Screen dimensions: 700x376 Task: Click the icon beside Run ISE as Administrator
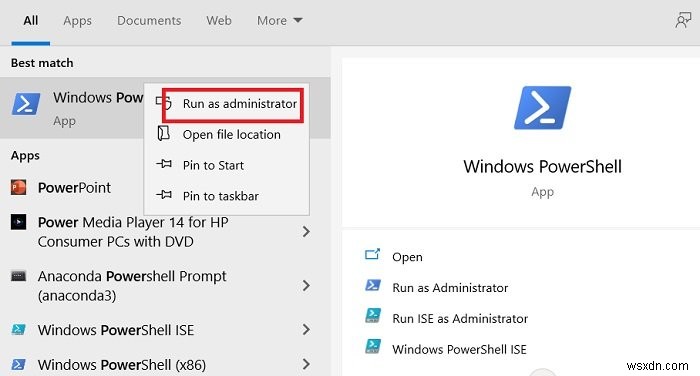[x=373, y=316]
